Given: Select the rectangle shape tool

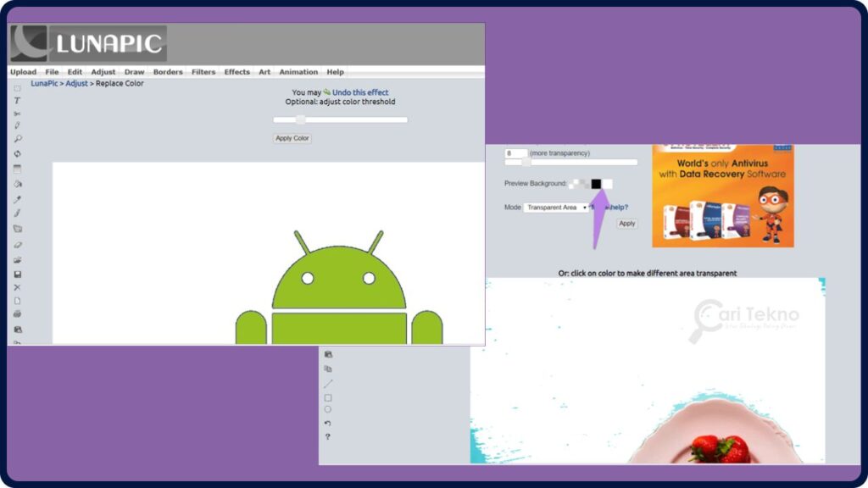Looking at the screenshot, I should (328, 397).
